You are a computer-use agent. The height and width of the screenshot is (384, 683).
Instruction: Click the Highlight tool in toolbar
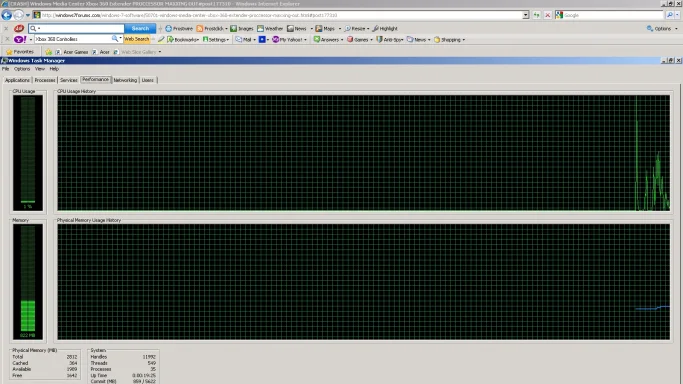pyautogui.click(x=385, y=28)
